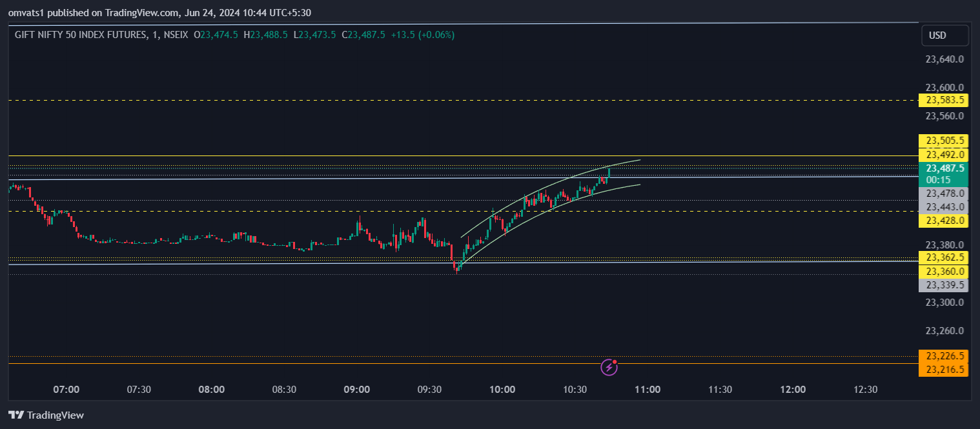Viewport: 980px width, 429px height.
Task: Click the 10:30 time axis label
Action: [x=575, y=390]
